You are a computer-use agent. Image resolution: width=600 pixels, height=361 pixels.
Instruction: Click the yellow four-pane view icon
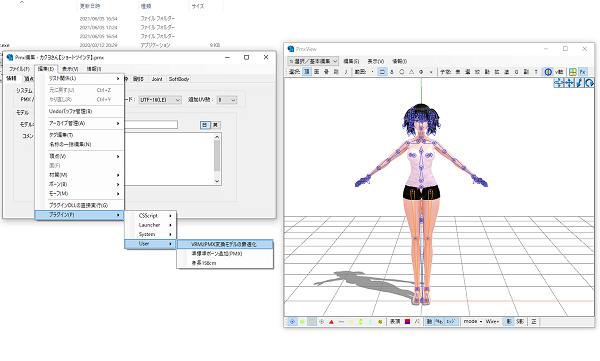[x=572, y=72]
